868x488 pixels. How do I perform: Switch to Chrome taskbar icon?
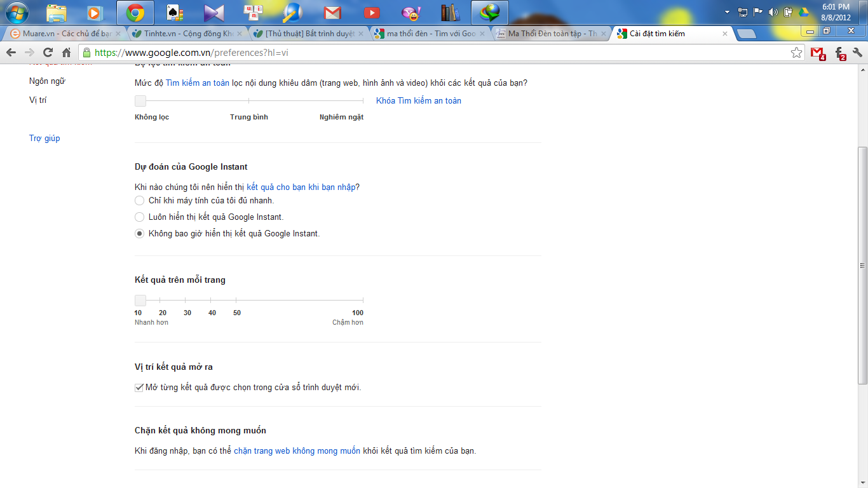click(135, 13)
